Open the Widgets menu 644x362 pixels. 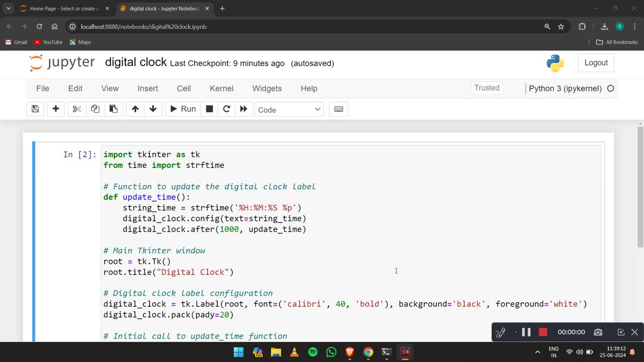click(x=267, y=88)
